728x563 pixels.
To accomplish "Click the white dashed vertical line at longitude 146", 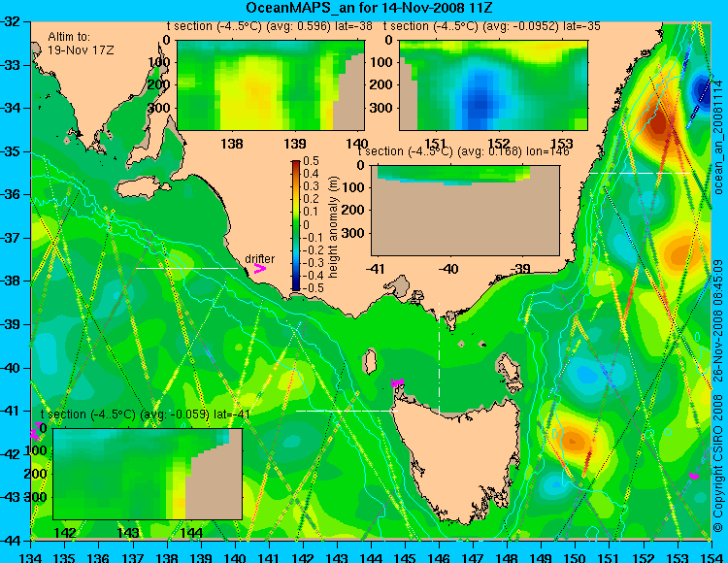I will click(439, 359).
